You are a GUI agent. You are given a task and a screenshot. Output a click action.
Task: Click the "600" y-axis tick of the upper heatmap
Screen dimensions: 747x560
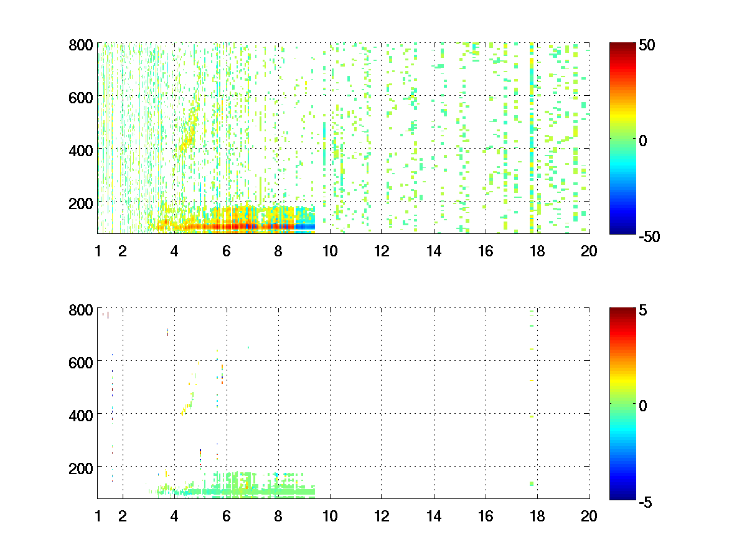tap(81, 98)
